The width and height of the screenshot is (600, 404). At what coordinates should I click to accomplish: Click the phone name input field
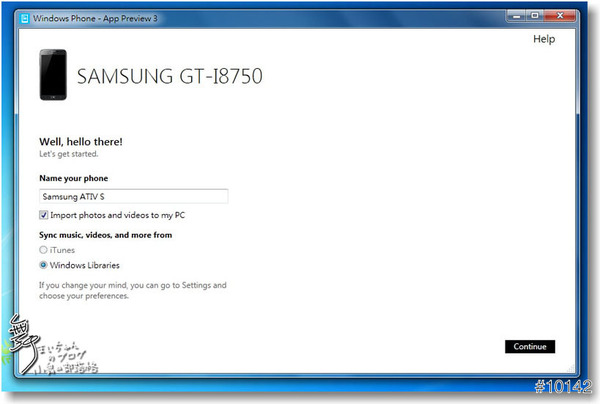pos(134,196)
